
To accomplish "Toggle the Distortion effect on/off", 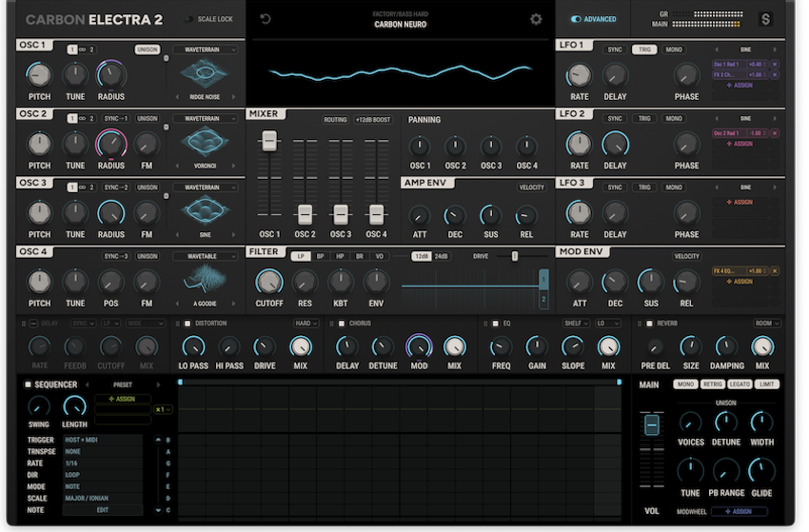I will 187,324.
